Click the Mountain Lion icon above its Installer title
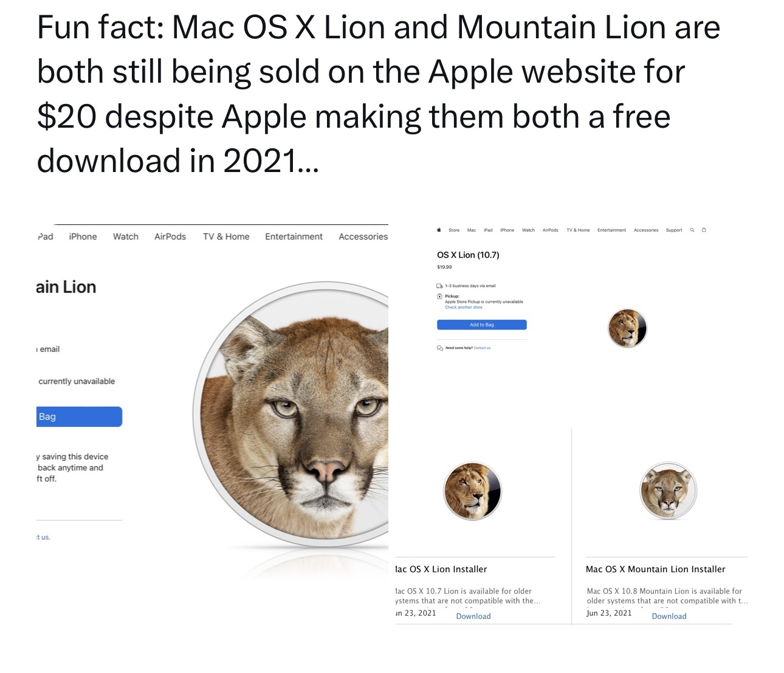Viewport: 784px width, 673px height. pyautogui.click(x=668, y=490)
